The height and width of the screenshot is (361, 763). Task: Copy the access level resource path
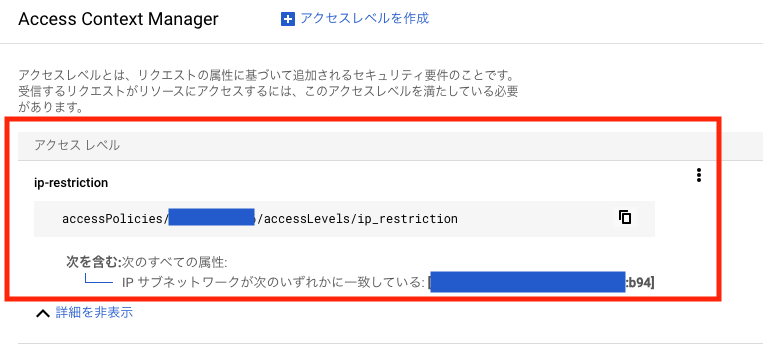(625, 217)
